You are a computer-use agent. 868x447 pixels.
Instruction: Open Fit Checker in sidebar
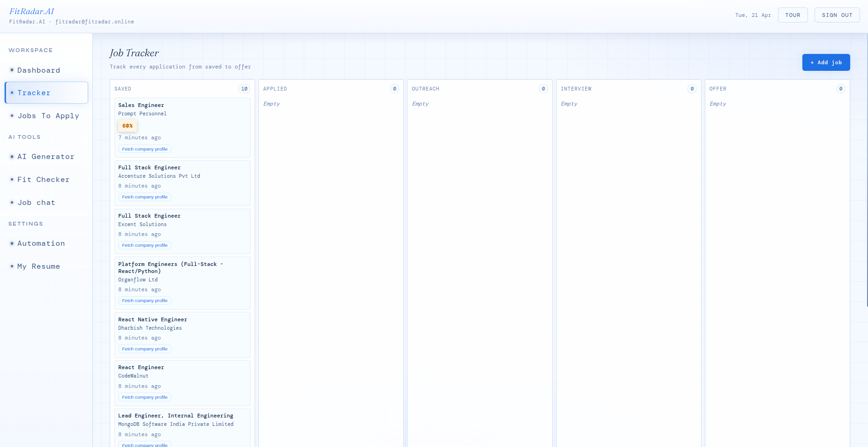click(46, 180)
